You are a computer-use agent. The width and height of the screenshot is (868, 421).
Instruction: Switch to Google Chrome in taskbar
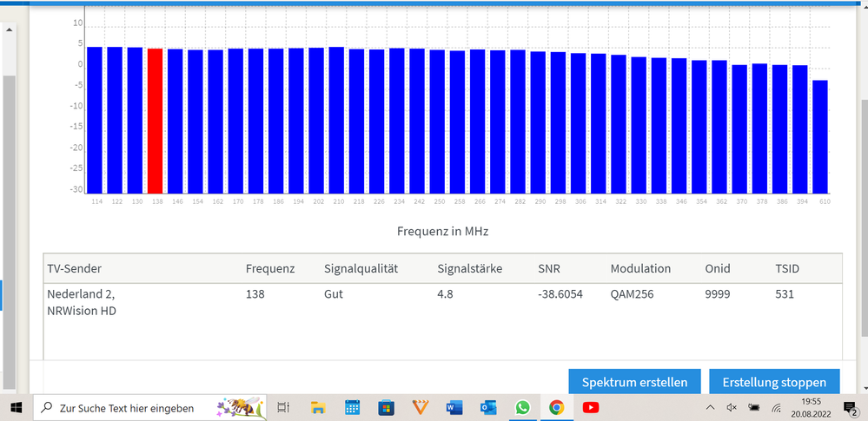click(x=556, y=408)
